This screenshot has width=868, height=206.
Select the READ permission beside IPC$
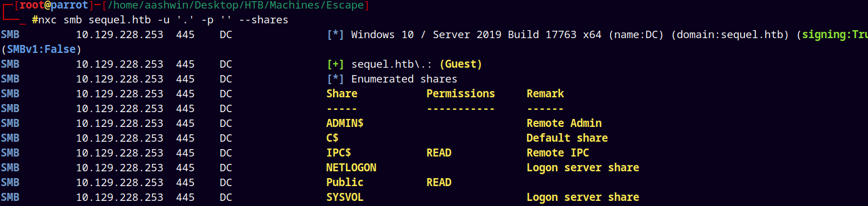(x=439, y=153)
